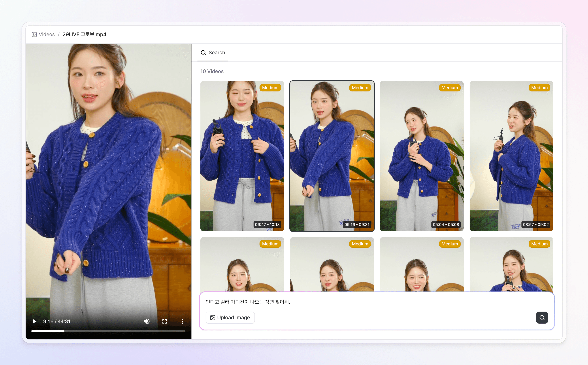Select the 29LIVE 그로브.mp4 filename
This screenshot has height=365, width=588.
click(84, 34)
